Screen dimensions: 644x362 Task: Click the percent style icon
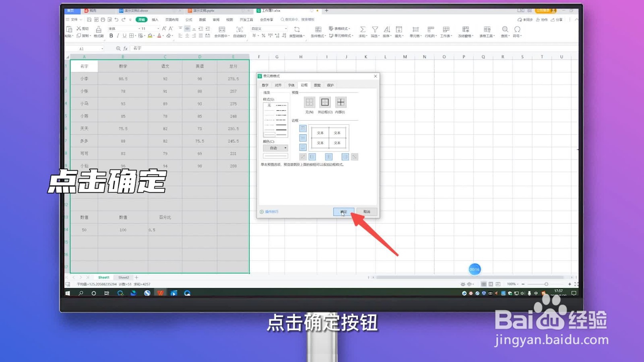pos(263,36)
